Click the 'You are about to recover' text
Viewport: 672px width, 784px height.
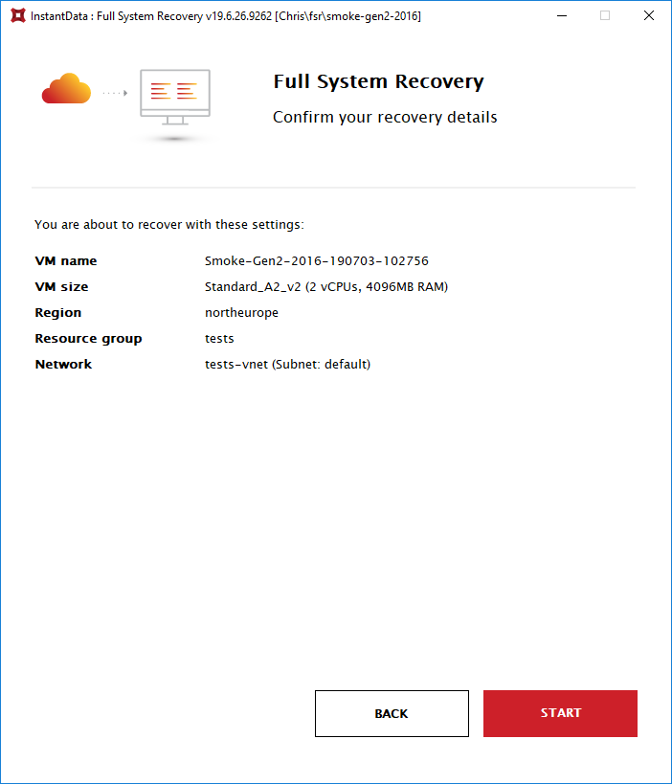click(x=169, y=225)
